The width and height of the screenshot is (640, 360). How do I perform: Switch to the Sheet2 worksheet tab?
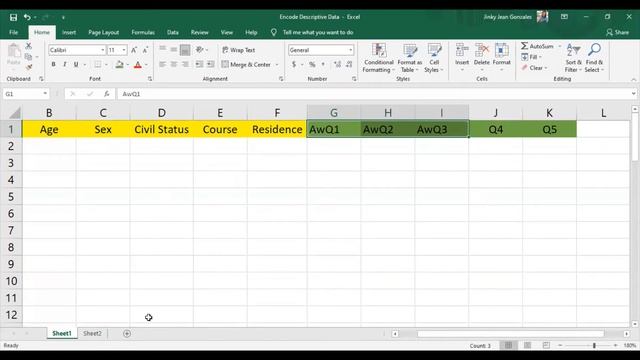point(92,333)
